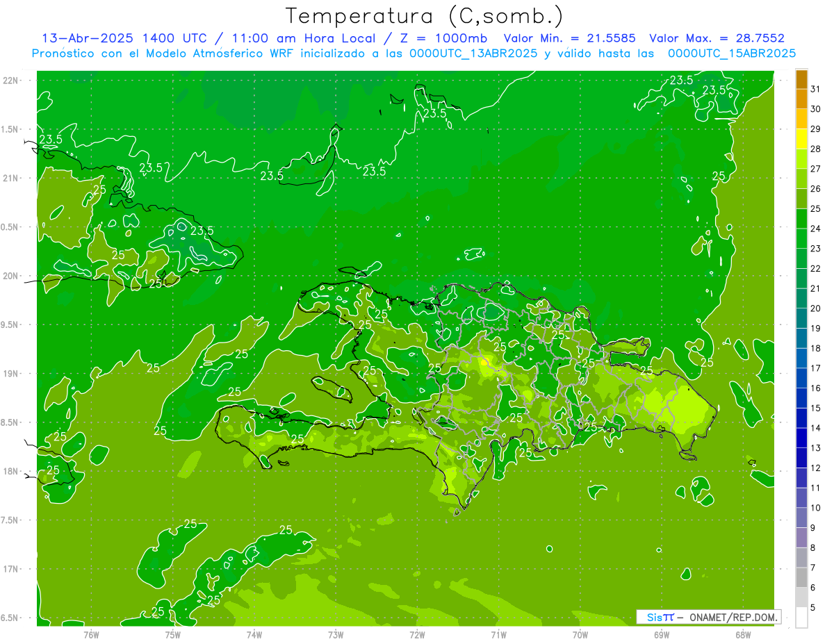834x644 pixels.
Task: Click the teal colorbar segment between 19 and 20
Action: 801,318
